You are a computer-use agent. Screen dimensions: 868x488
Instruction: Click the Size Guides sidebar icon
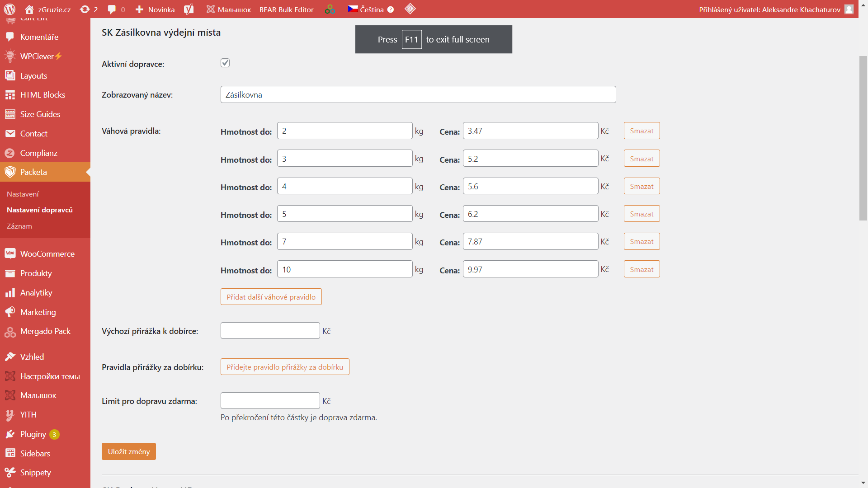coord(10,114)
